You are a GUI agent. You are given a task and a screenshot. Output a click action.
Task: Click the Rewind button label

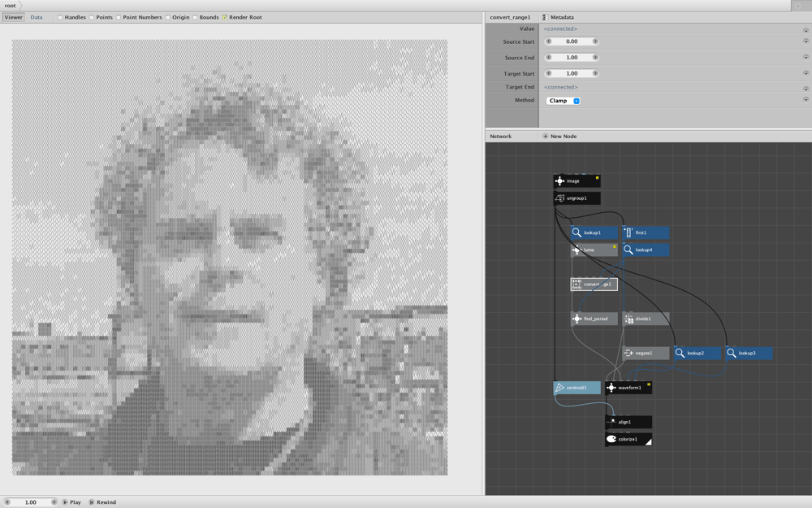[106, 502]
